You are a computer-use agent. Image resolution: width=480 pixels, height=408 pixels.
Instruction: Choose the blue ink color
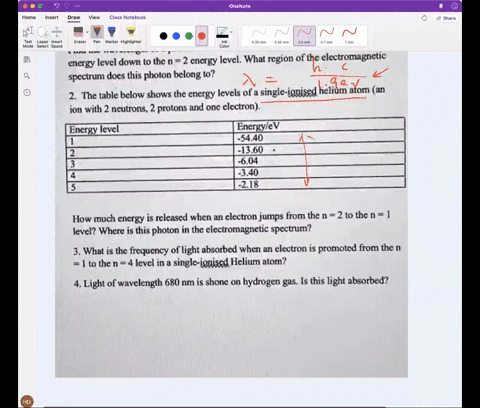[x=176, y=36]
